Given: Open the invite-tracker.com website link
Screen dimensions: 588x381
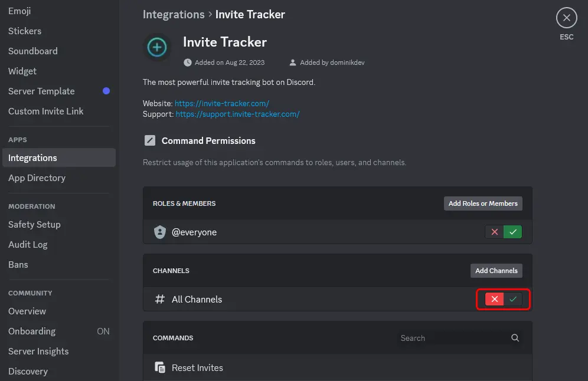Looking at the screenshot, I should [x=221, y=103].
